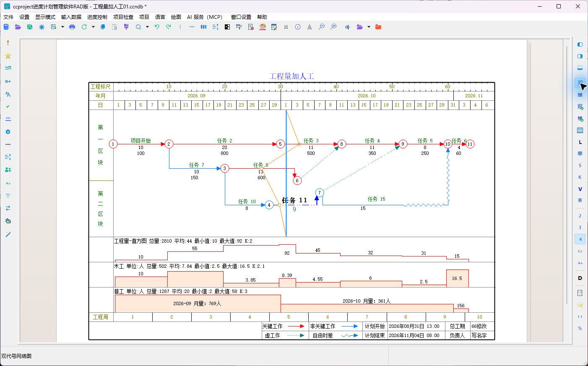
Task: Click the zoom out magnifier icon
Action: tap(322, 27)
